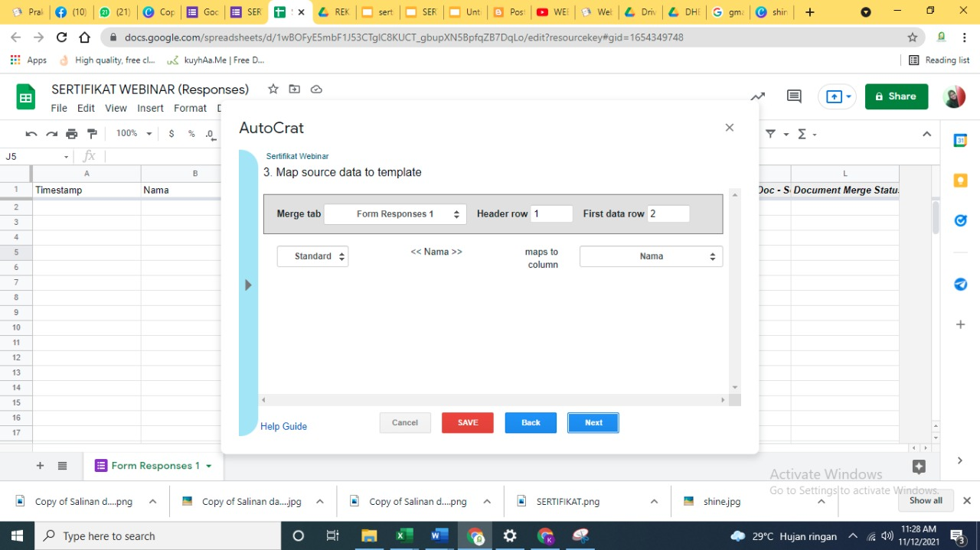980x550 pixels.
Task: Open the activity dashboard trend icon
Action: [x=757, y=96]
